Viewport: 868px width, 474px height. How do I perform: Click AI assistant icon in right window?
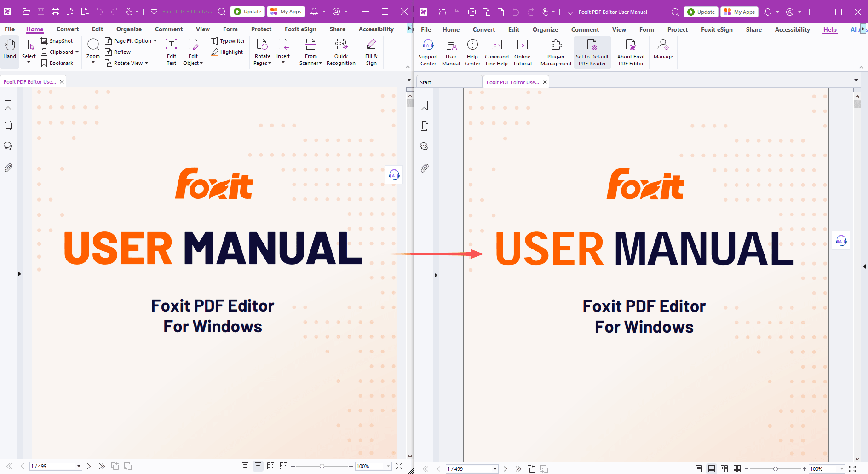point(841,241)
